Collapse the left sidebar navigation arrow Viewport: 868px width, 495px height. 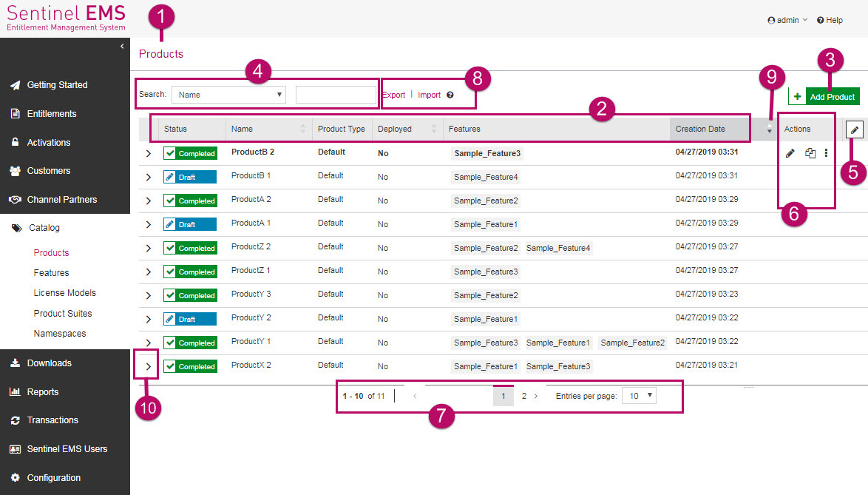click(122, 47)
